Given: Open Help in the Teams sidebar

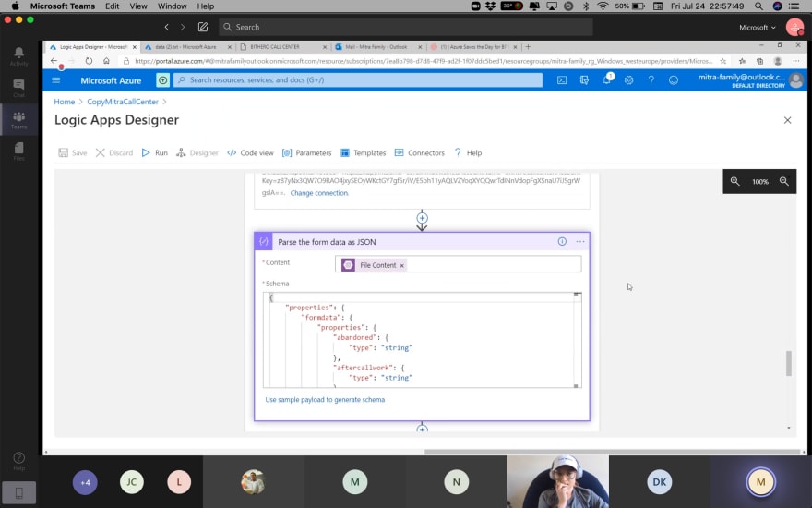Looking at the screenshot, I should 18,461.
